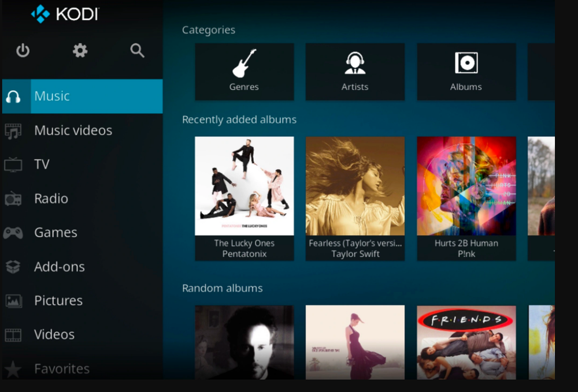Select the Videos film-strip icon
The width and height of the screenshot is (578, 392).
coord(14,334)
